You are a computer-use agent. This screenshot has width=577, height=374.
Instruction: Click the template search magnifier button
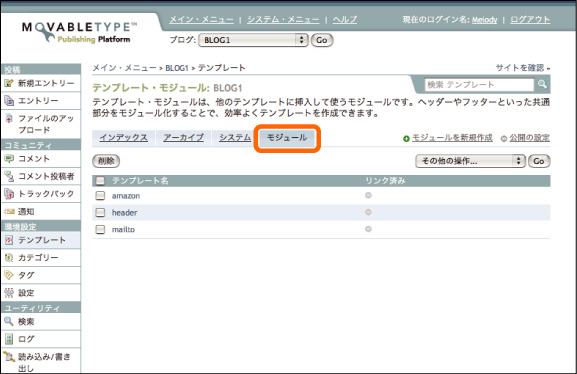[542, 84]
